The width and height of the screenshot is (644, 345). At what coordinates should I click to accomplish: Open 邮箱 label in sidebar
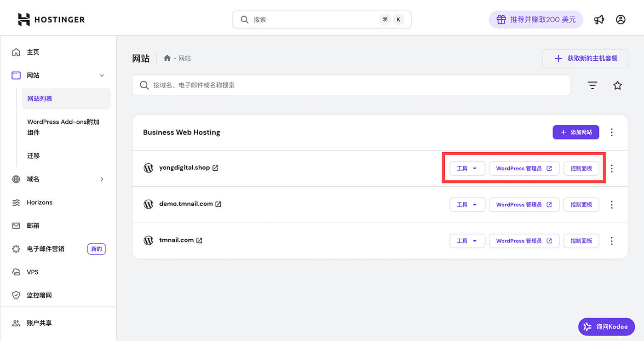pyautogui.click(x=33, y=225)
